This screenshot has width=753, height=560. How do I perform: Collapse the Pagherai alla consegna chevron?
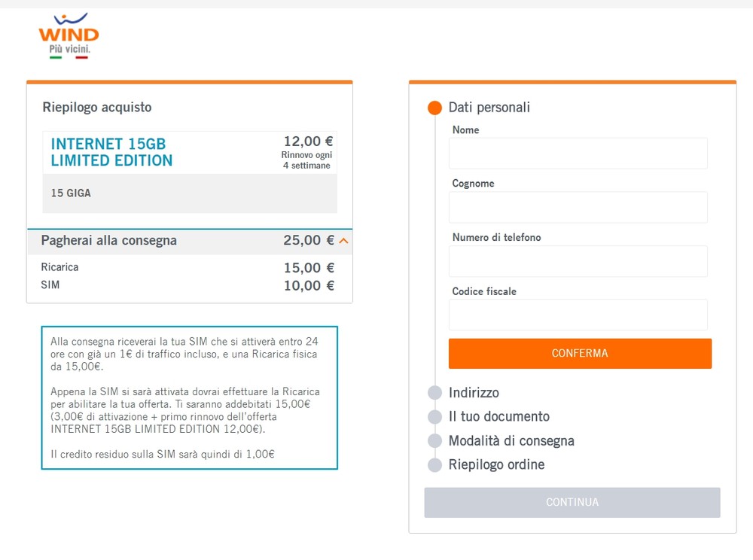pyautogui.click(x=343, y=241)
